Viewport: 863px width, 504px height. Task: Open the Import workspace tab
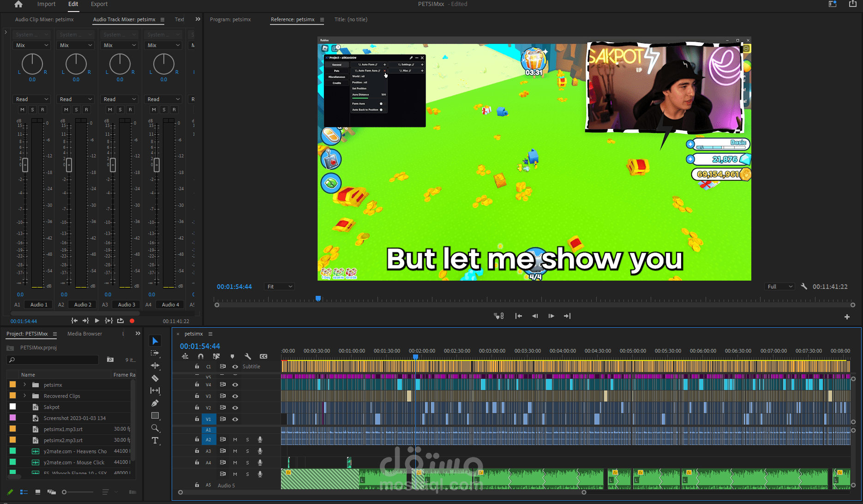[46, 4]
